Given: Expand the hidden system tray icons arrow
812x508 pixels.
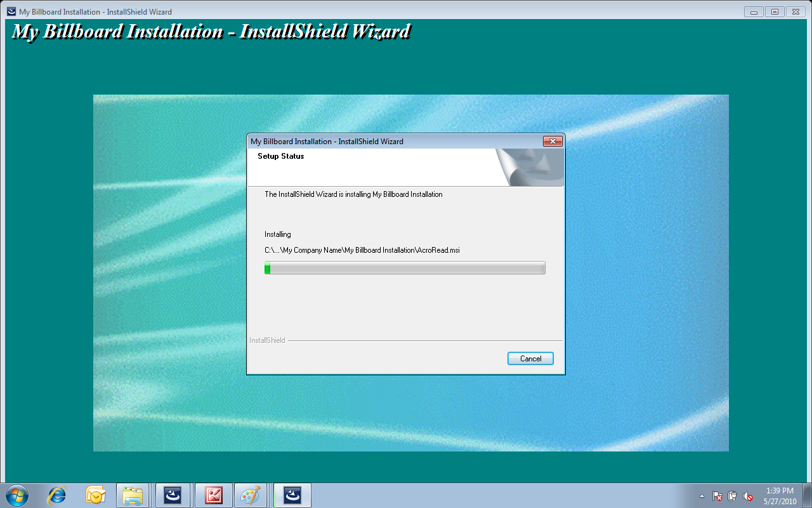Looking at the screenshot, I should (702, 496).
